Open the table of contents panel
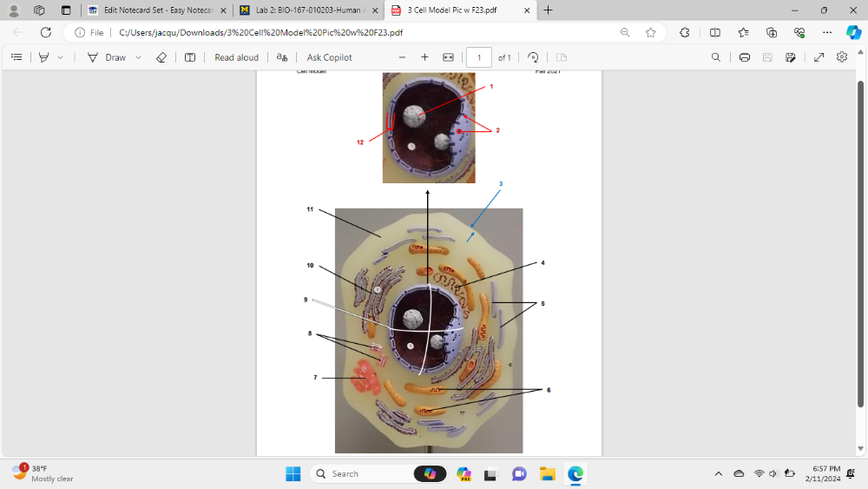 tap(16, 57)
